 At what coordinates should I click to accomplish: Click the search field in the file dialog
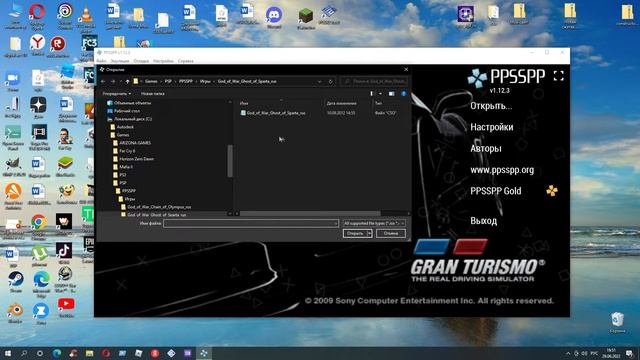[374, 82]
